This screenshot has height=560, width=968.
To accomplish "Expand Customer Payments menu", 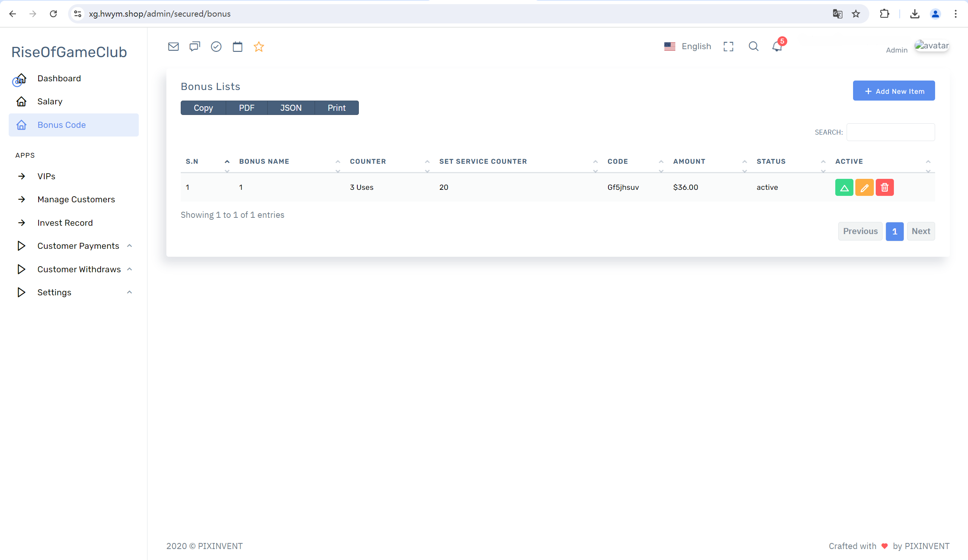I will click(78, 246).
